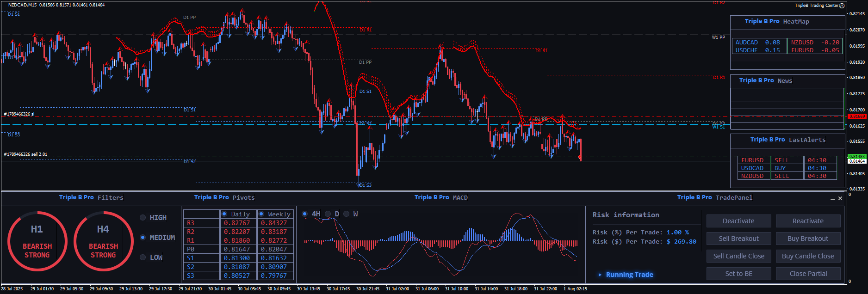This screenshot has height=294, width=868.
Task: Close the TradePanel with the X icon
Action: coord(840,198)
